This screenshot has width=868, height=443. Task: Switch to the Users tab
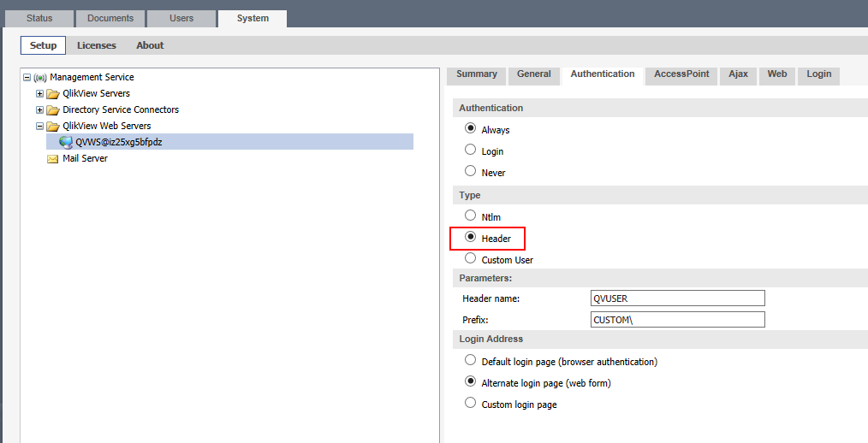(x=181, y=18)
